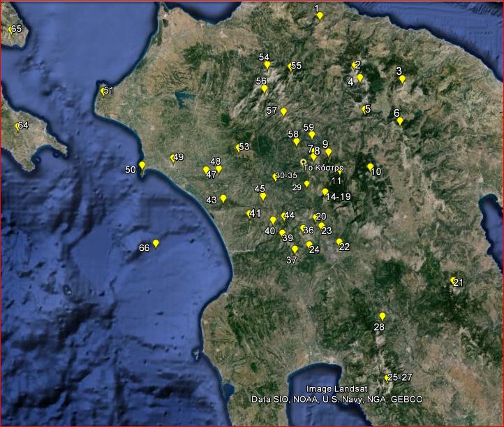
Task: Click the placemark pin labeled 28
Action: pyautogui.click(x=382, y=317)
